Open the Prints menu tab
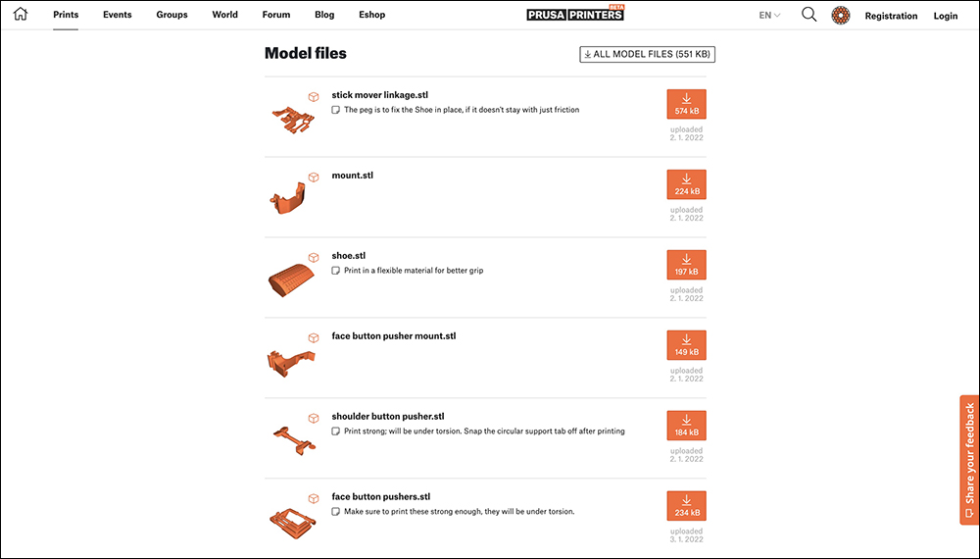 coord(66,15)
